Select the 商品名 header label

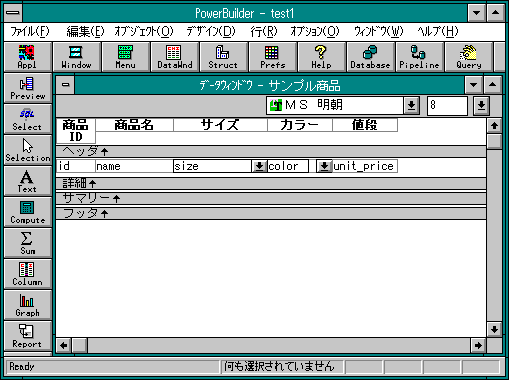[x=134, y=125]
